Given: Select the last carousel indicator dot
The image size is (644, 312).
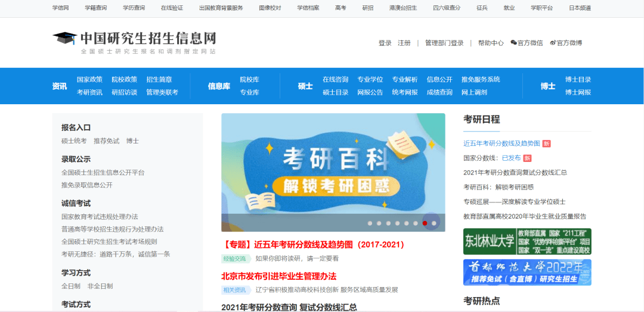Looking at the screenshot, I should tap(434, 223).
